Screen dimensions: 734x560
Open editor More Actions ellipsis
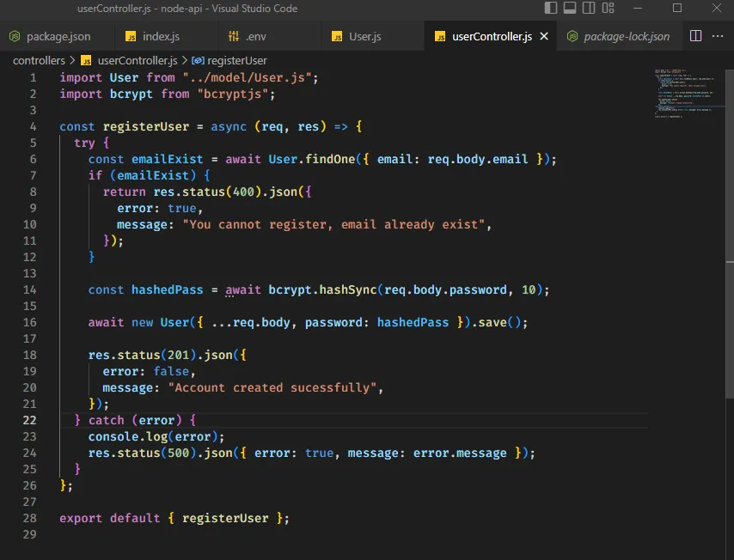pyautogui.click(x=718, y=36)
